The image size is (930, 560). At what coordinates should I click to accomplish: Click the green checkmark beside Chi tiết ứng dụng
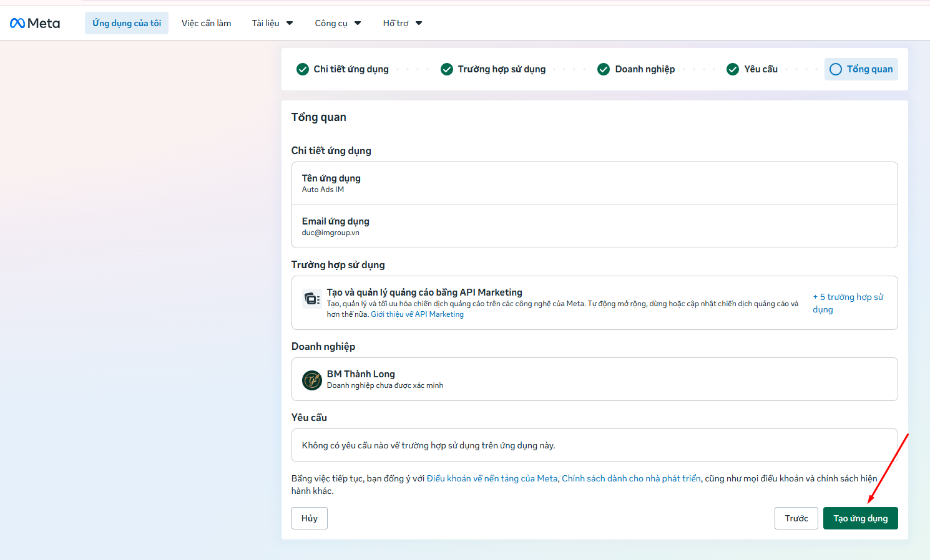(x=303, y=69)
